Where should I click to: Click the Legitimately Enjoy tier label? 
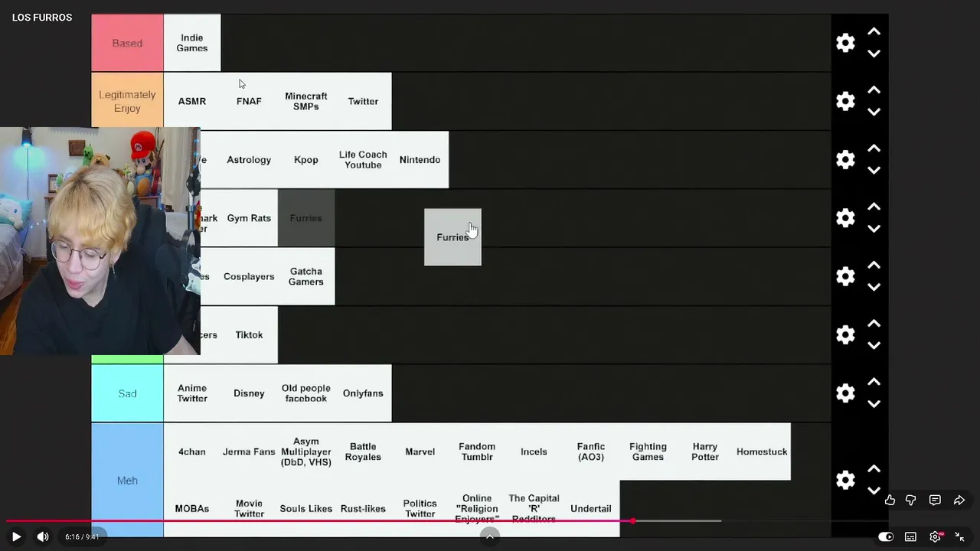click(x=127, y=101)
